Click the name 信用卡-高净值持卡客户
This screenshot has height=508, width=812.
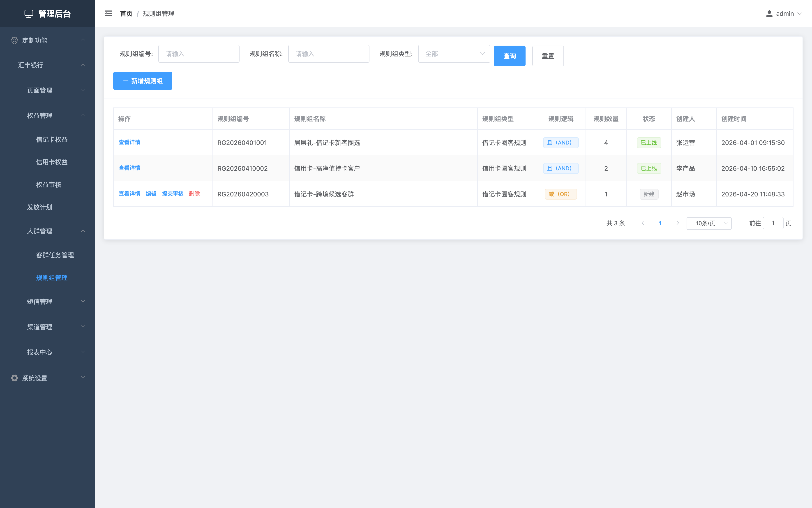tap(327, 168)
